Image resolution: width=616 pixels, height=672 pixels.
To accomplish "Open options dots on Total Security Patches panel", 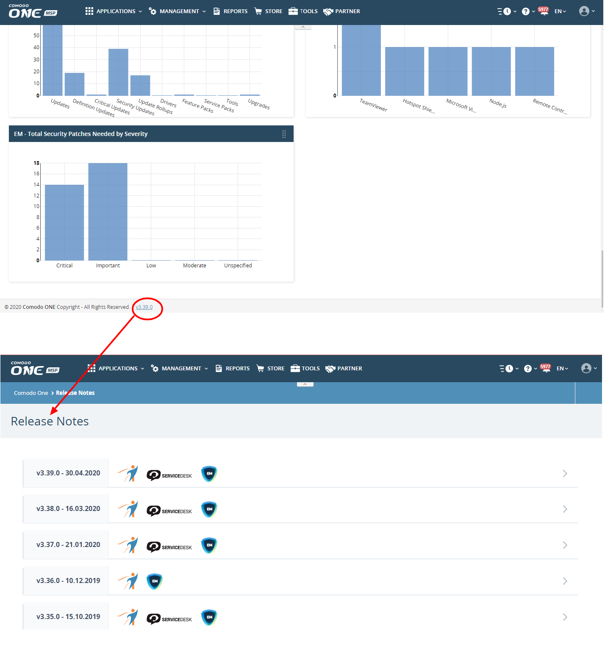I will 284,134.
